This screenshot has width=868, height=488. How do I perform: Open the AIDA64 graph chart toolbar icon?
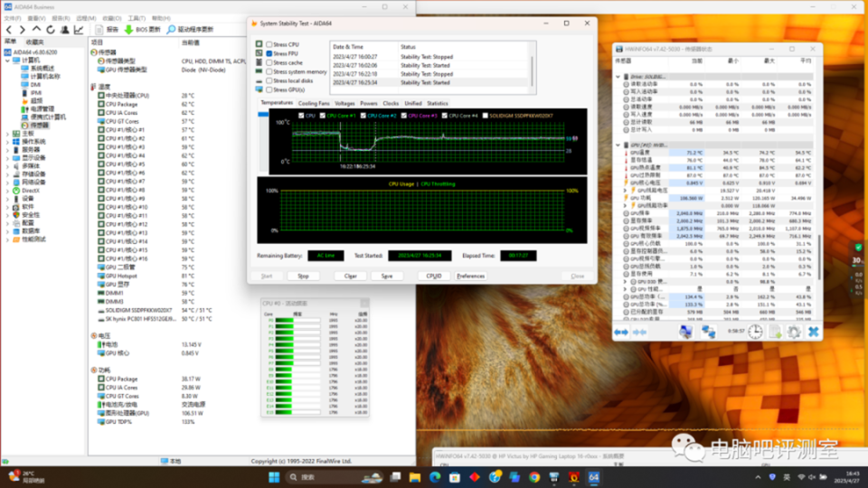(x=79, y=30)
